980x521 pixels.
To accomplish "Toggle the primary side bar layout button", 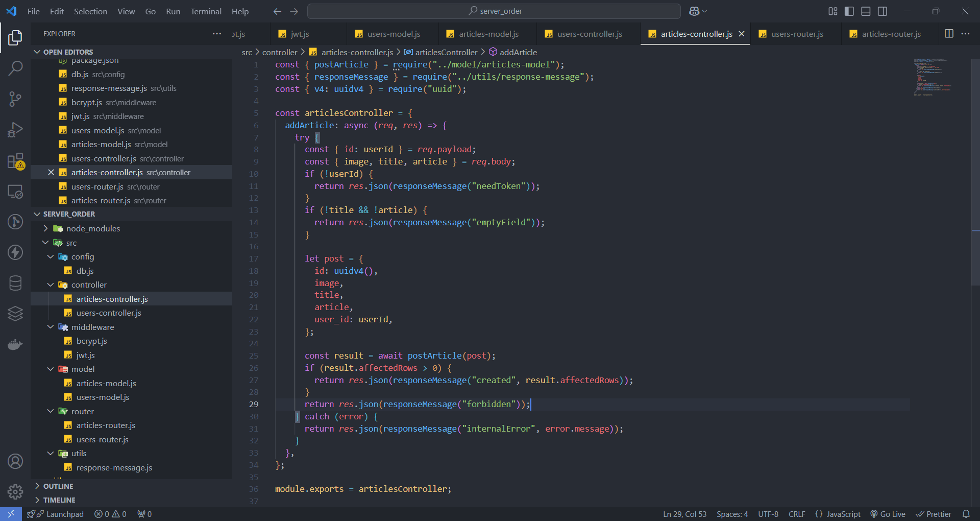I will (849, 11).
